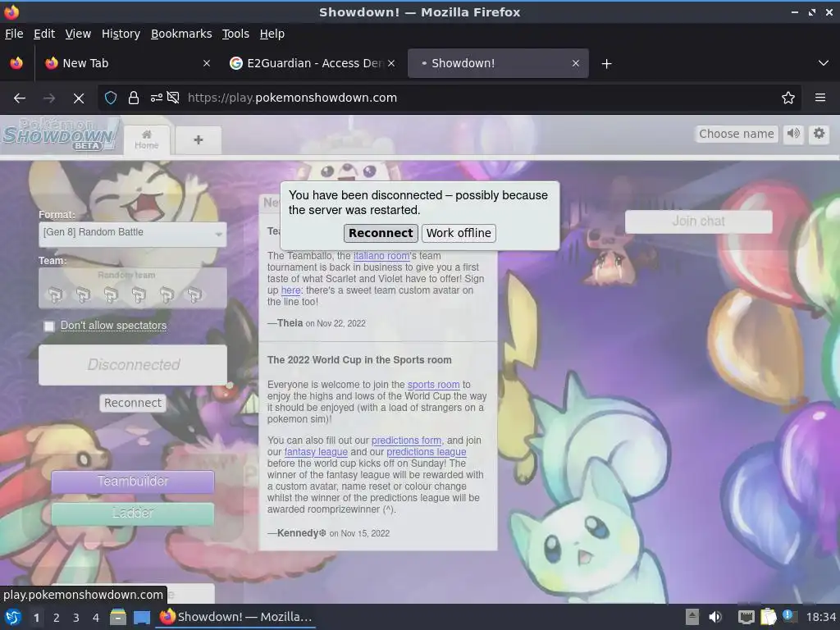Viewport: 840px width, 630px height.
Task: Open the site permissions icon in address bar
Action: coord(157,98)
